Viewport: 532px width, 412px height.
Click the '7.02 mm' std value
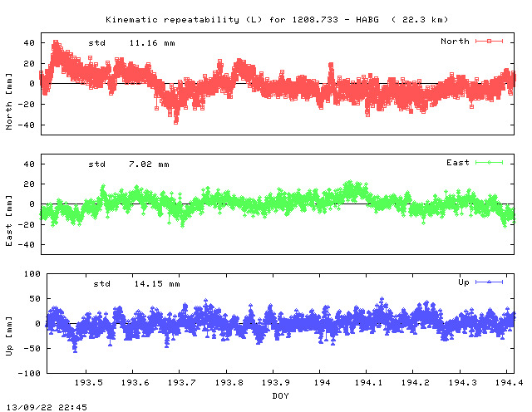coord(149,164)
